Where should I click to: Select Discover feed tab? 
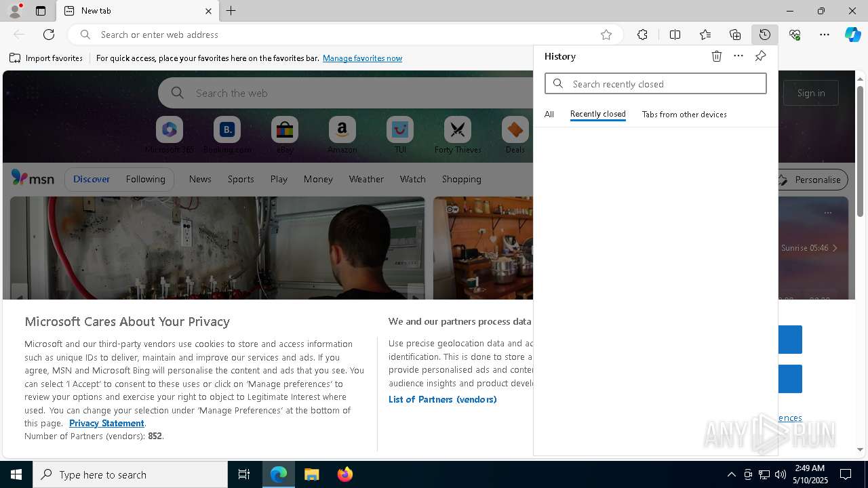coord(92,179)
